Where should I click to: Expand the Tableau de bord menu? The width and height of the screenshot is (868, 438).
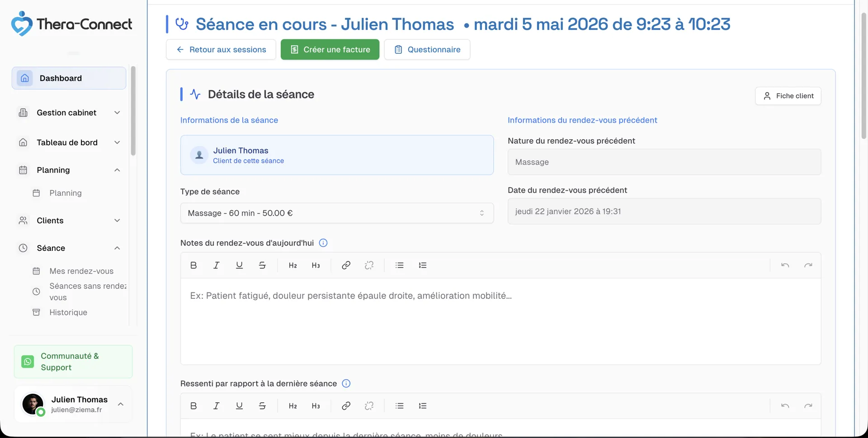(69, 142)
